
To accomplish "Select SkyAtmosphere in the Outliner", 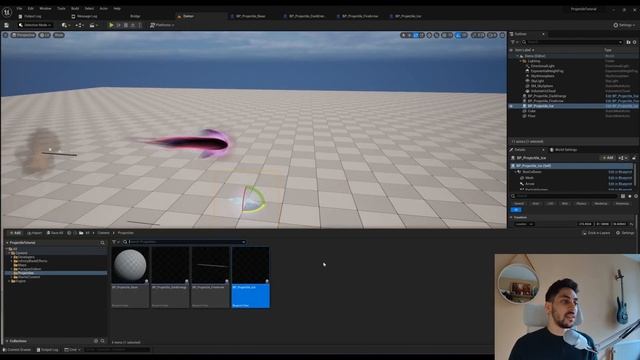I will [x=543, y=76].
